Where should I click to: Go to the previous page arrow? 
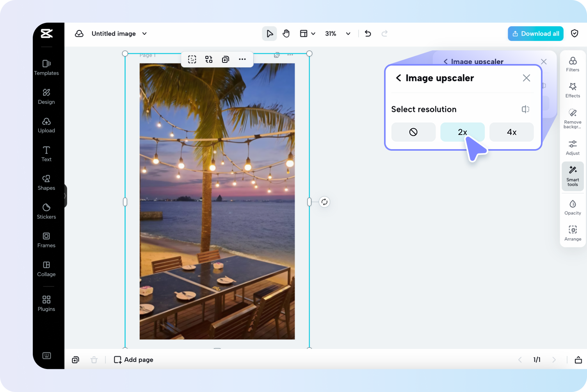tap(520, 360)
